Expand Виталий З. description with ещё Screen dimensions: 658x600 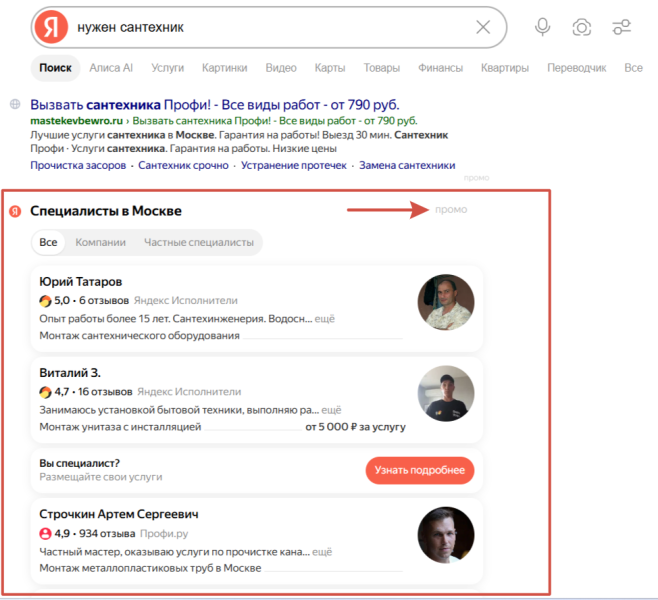(x=331, y=410)
